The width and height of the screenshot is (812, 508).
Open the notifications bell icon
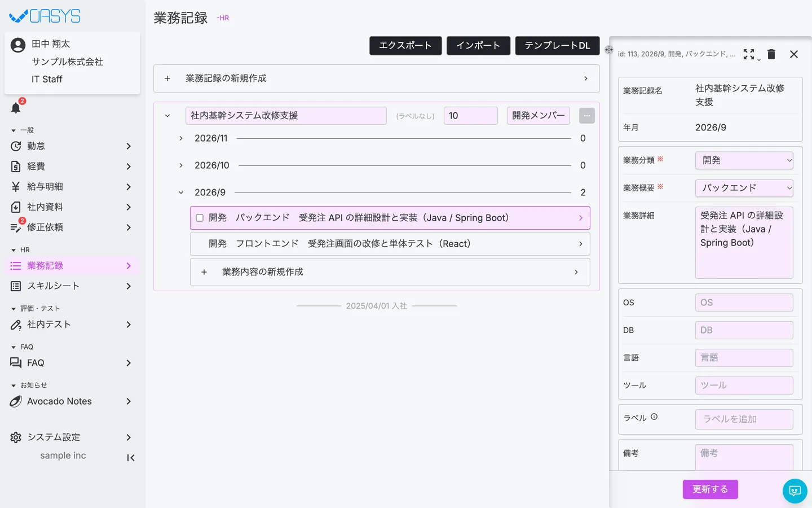(x=16, y=108)
